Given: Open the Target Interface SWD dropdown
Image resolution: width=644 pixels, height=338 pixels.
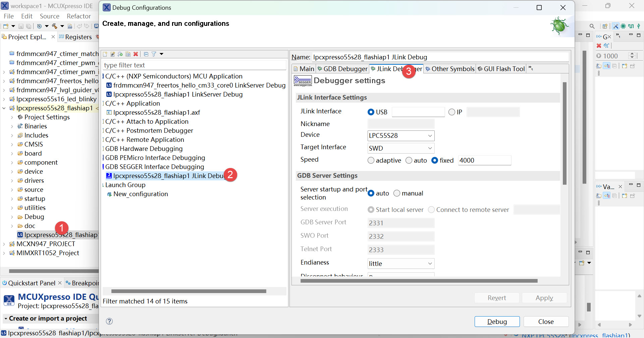Looking at the screenshot, I should pyautogui.click(x=401, y=148).
